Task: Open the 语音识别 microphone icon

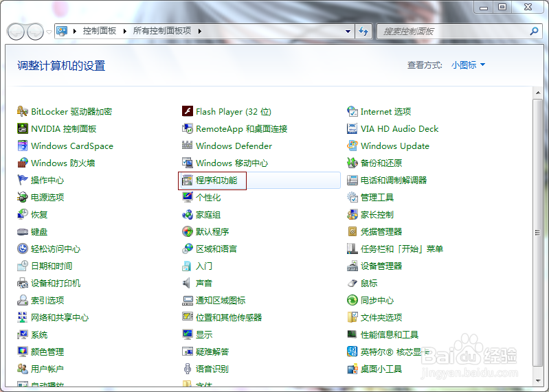Action: [x=188, y=369]
